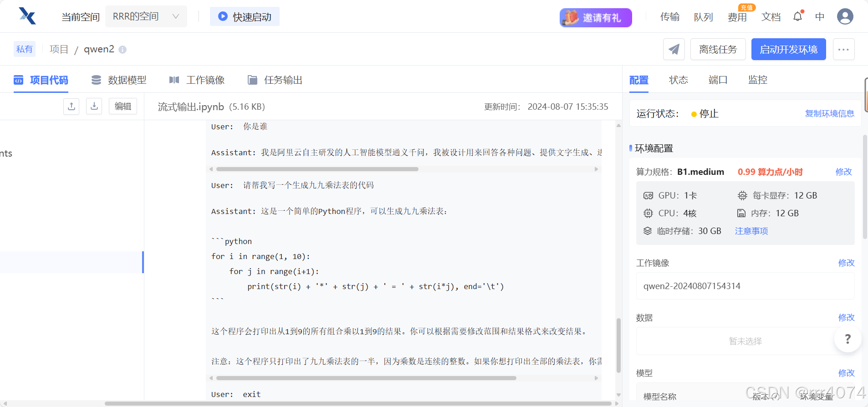Viewport: 868px width, 407px height.
Task: Click the first output scroll-right arrow
Action: [x=596, y=169]
